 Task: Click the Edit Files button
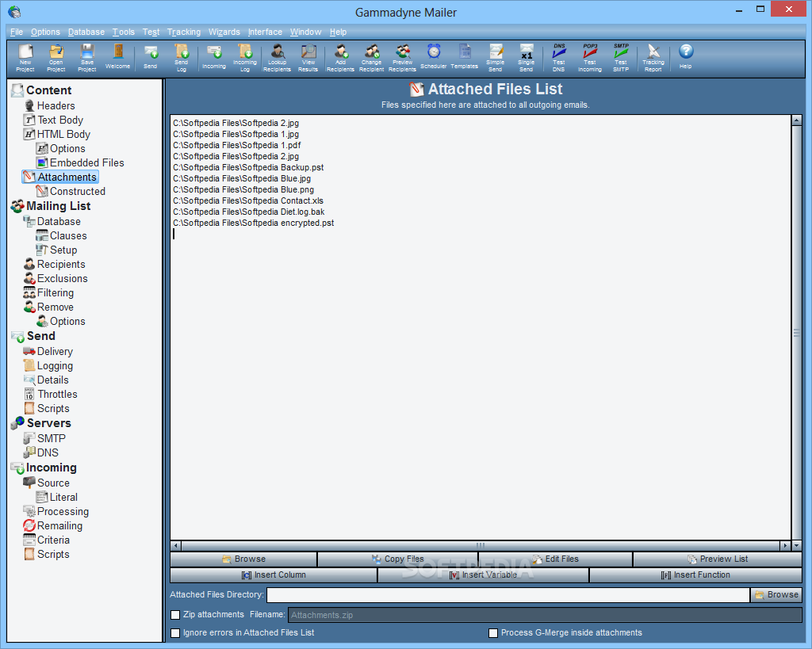556,559
